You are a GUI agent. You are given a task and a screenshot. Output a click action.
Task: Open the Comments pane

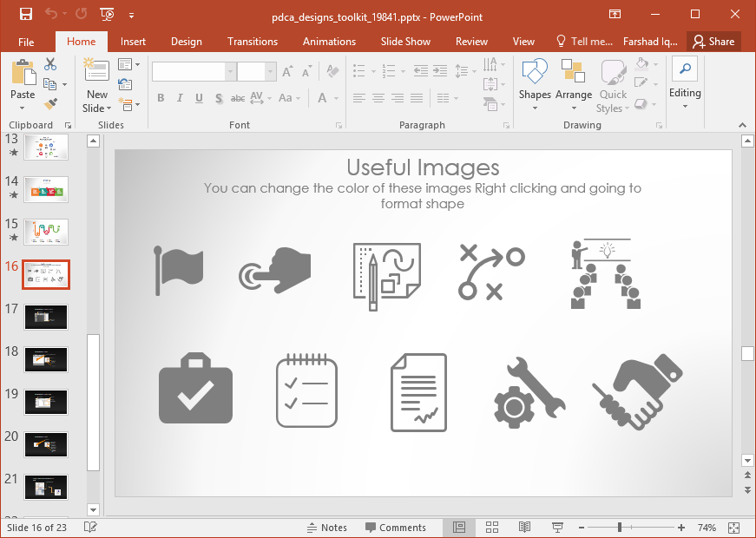397,527
